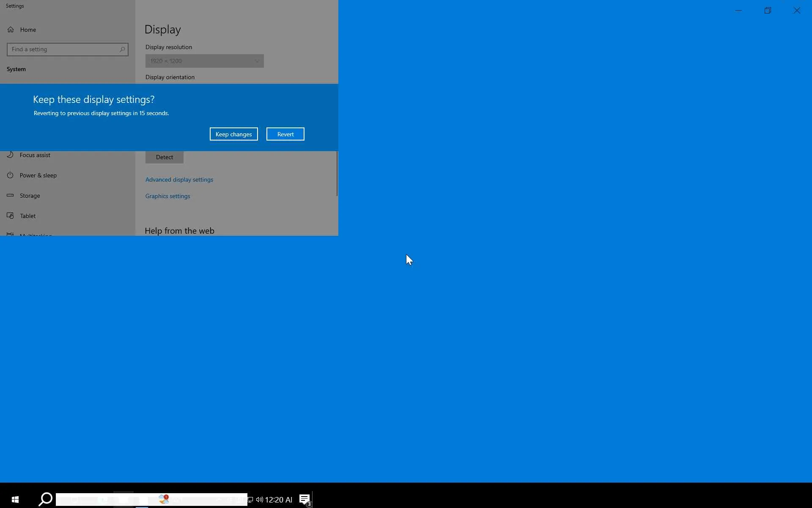The height and width of the screenshot is (508, 812).
Task: Click the taskbar clock showing 12:20
Action: 278,500
